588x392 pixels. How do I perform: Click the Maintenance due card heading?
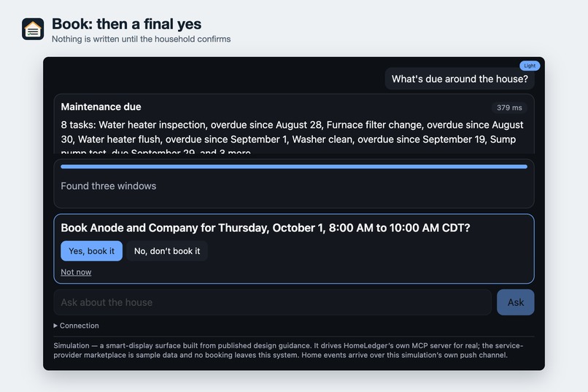pos(101,107)
